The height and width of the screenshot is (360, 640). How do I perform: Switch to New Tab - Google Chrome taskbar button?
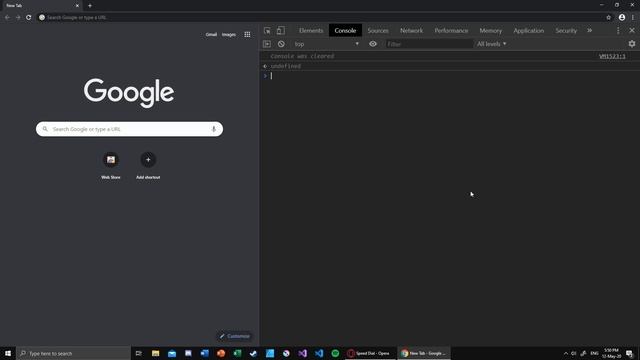[424, 353]
